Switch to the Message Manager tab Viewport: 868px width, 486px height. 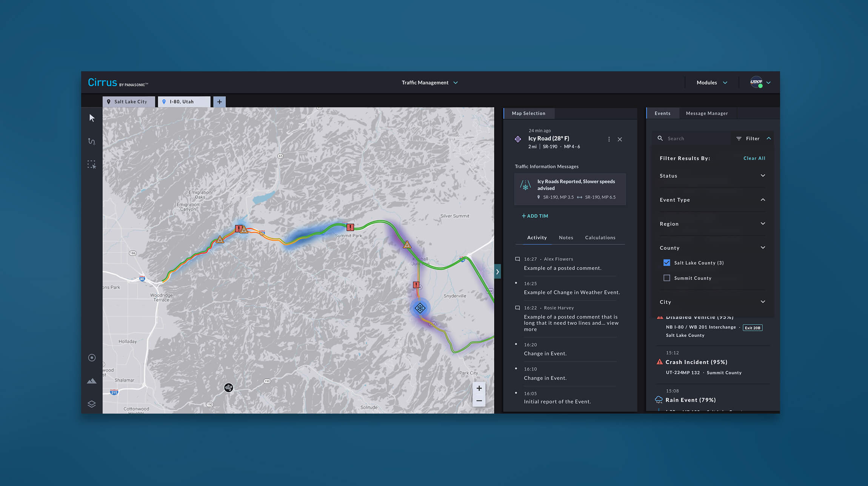(x=706, y=113)
